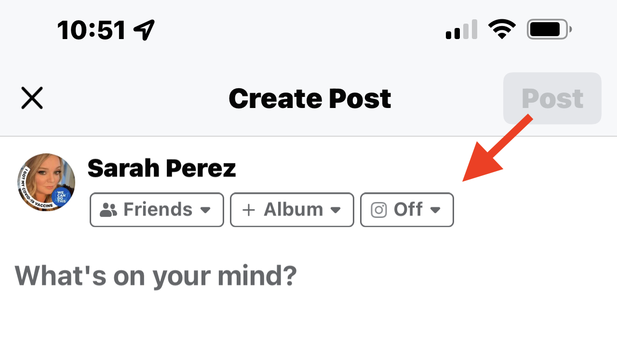The image size is (617, 364).
Task: Click the plus icon beside Album
Action: point(249,210)
